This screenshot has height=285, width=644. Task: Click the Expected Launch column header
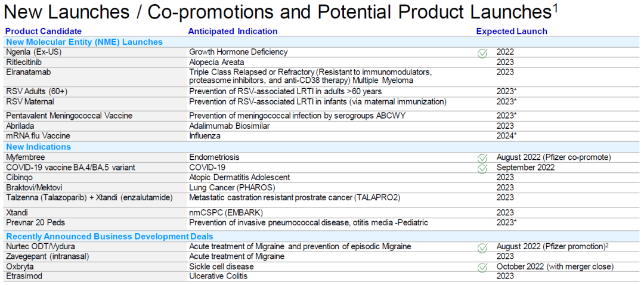point(512,31)
